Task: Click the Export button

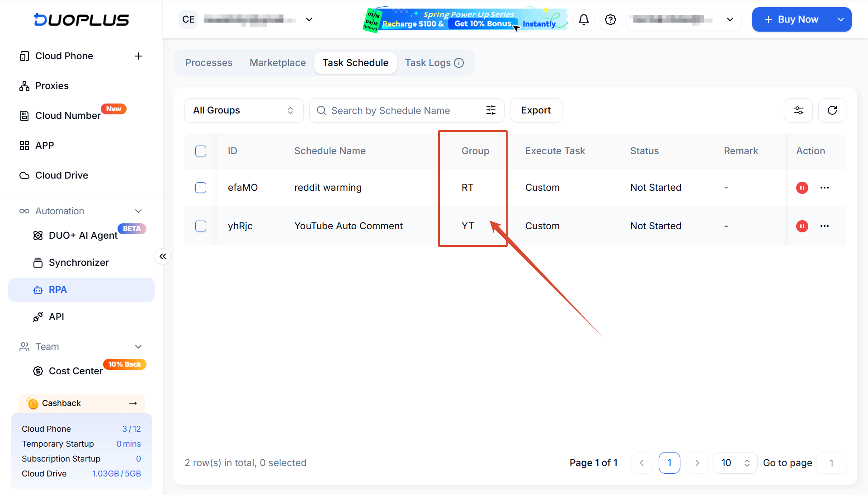Action: (536, 110)
